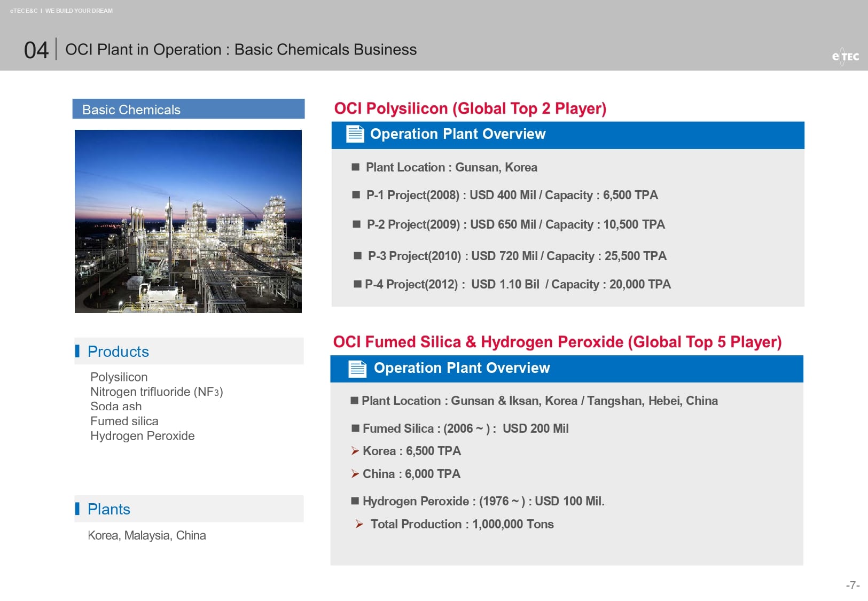The height and width of the screenshot is (601, 868).
Task: Click 'Total Production : 1,000,000 Tons' text
Action: 462,524
